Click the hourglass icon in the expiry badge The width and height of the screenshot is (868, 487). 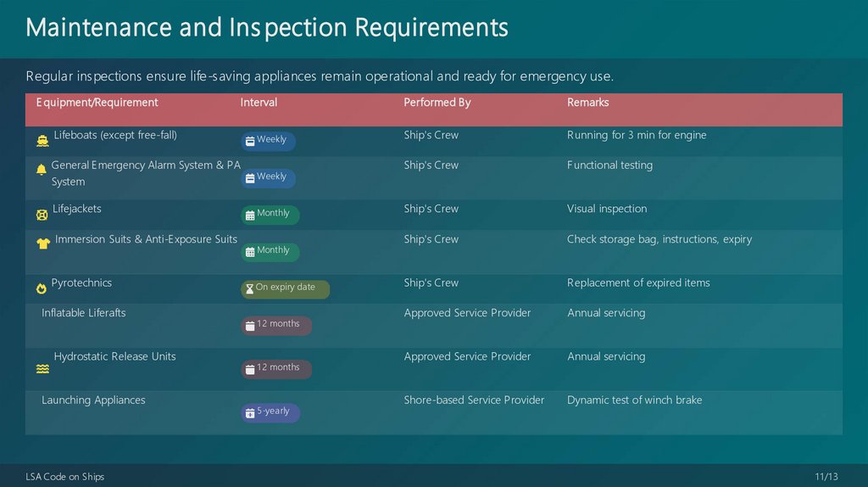tap(249, 288)
